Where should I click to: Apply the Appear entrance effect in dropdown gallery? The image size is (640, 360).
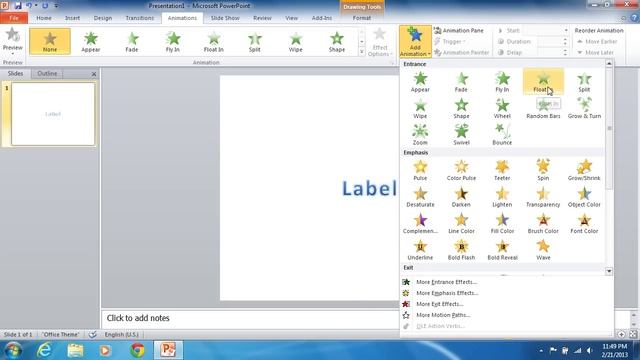(420, 82)
